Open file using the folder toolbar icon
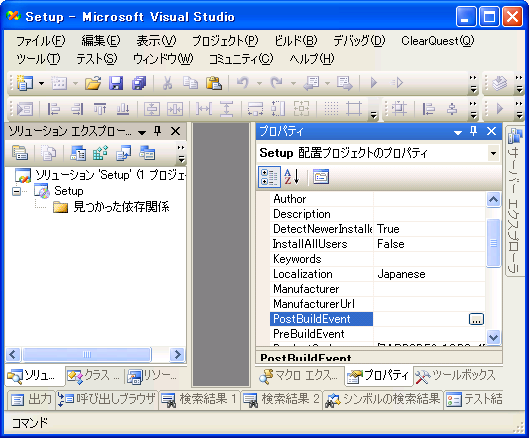 [93, 83]
